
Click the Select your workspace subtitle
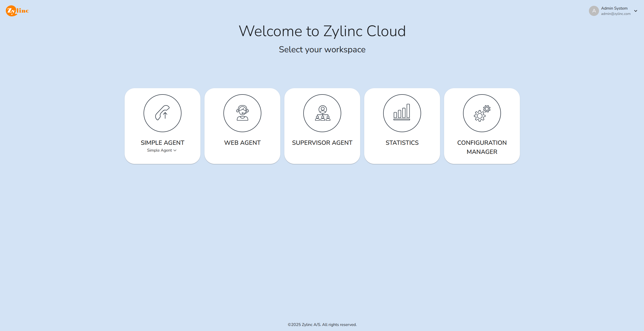[x=322, y=50]
